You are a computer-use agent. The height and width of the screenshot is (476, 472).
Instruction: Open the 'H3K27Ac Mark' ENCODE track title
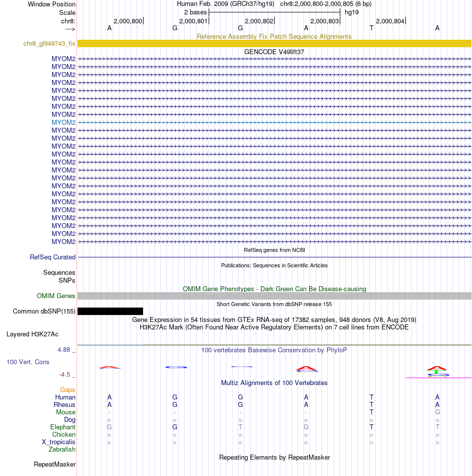click(274, 327)
